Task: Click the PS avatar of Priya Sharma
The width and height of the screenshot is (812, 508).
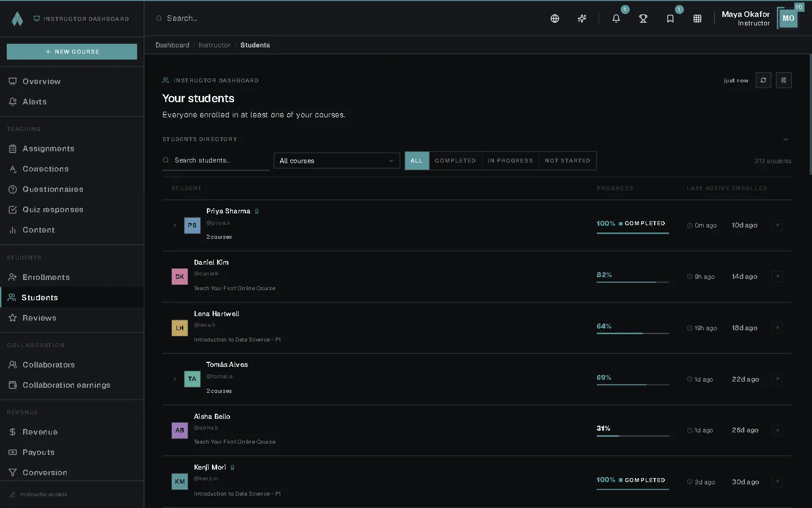Action: click(x=192, y=225)
